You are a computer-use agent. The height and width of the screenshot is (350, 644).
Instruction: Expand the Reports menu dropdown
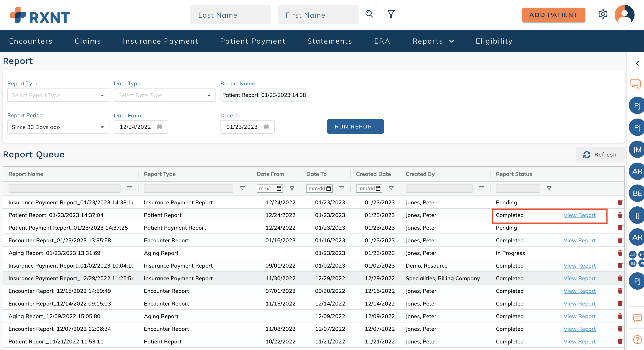point(433,41)
